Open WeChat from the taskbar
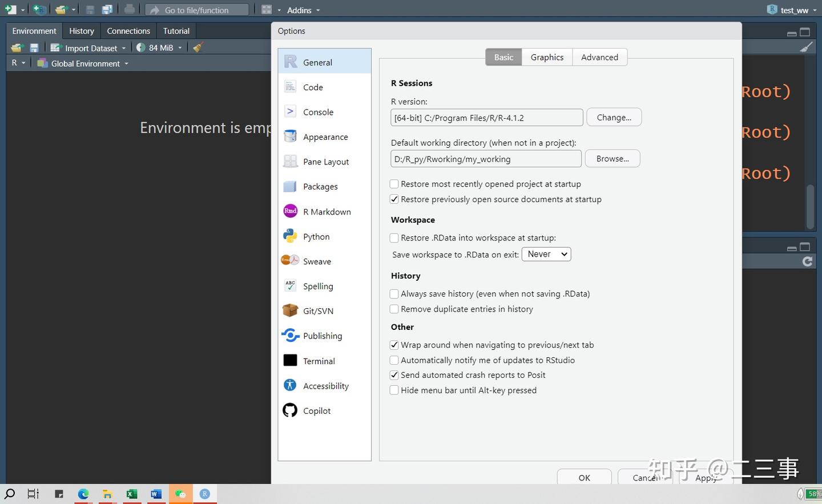 pos(180,494)
